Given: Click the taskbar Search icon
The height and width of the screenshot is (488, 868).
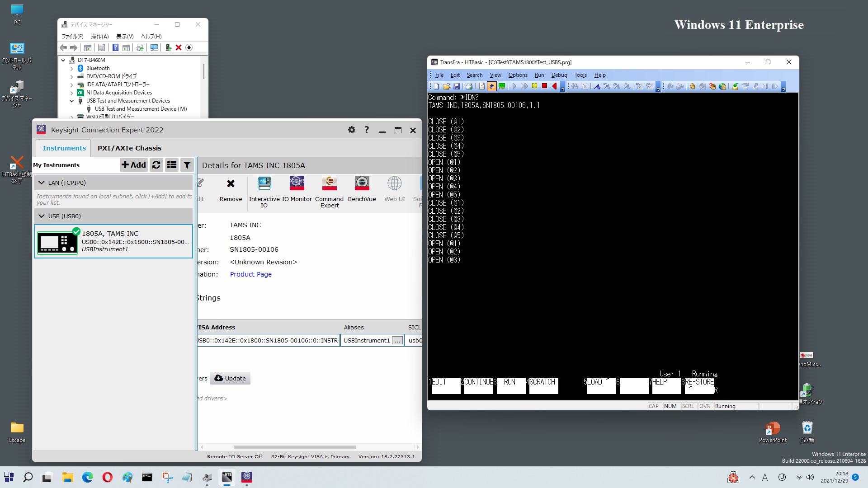Looking at the screenshot, I should [28, 477].
